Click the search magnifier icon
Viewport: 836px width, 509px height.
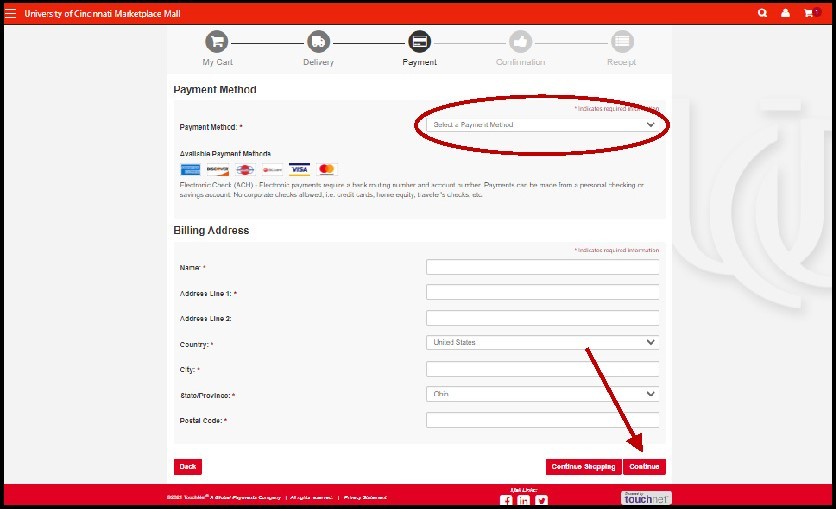coord(763,13)
